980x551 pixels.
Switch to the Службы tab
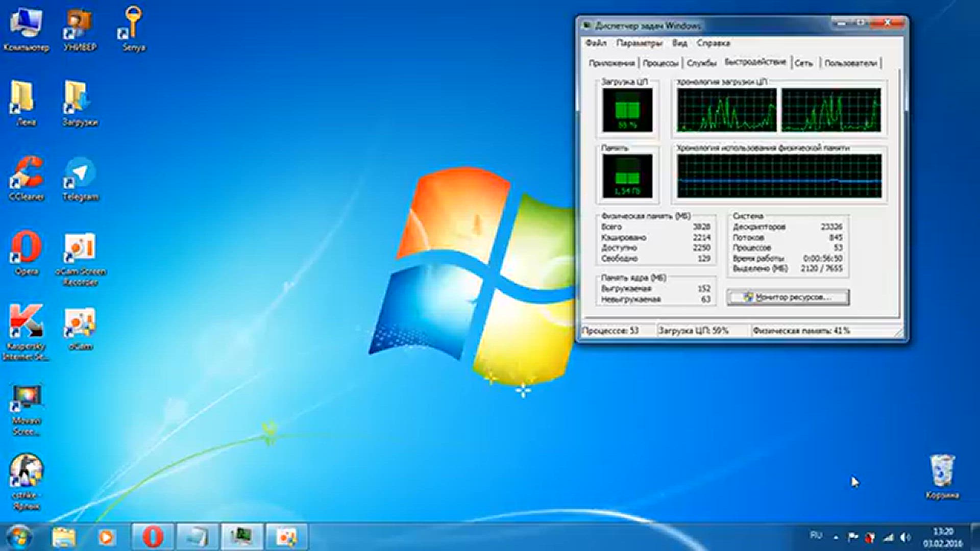coord(701,63)
